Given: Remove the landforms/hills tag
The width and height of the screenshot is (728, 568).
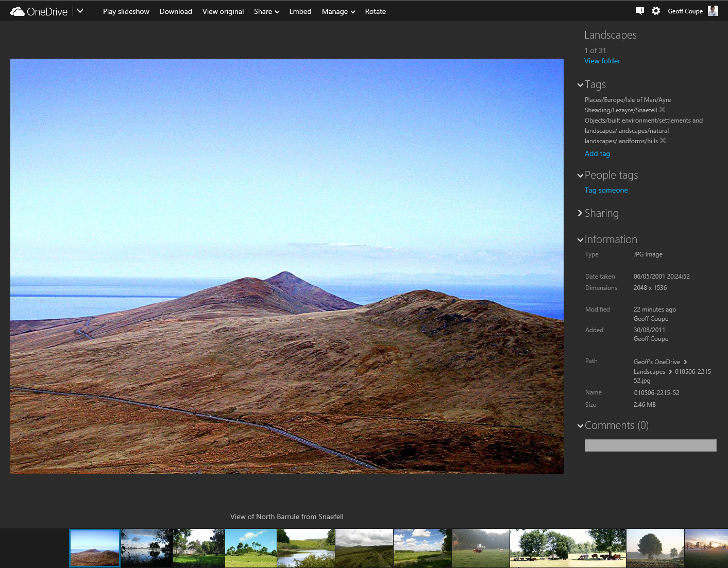Looking at the screenshot, I should (663, 141).
